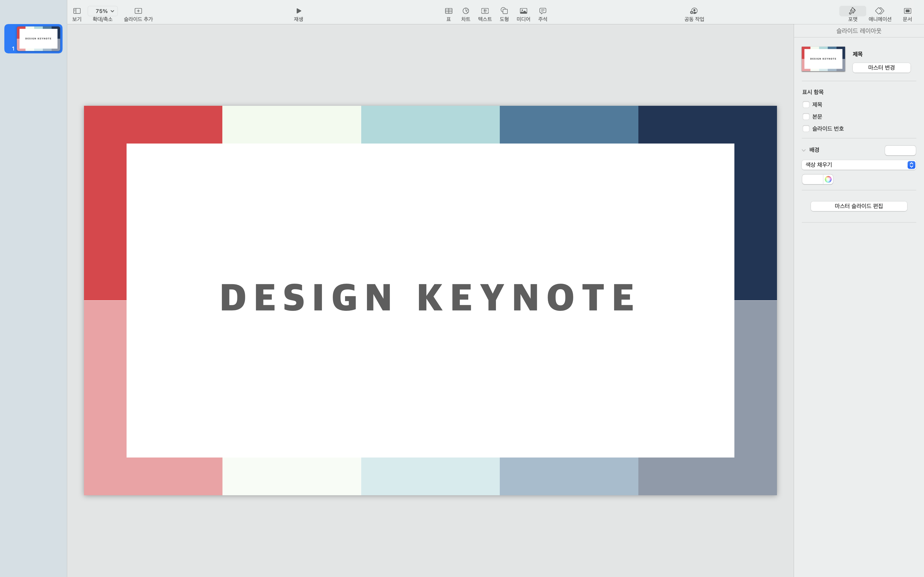Open the Table (표) insert icon
924x577 pixels.
coord(449,11)
